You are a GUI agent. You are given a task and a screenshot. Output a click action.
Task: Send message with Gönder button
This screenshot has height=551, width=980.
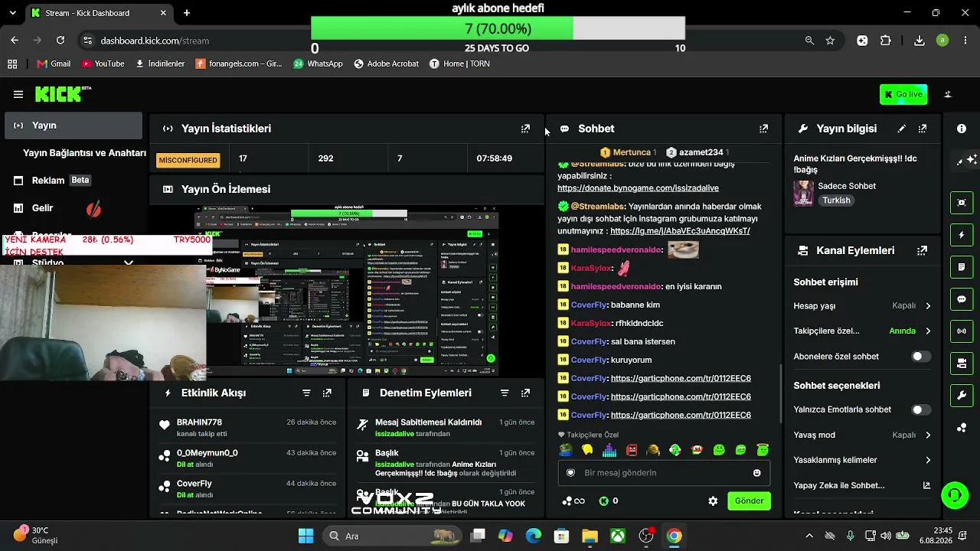click(749, 501)
